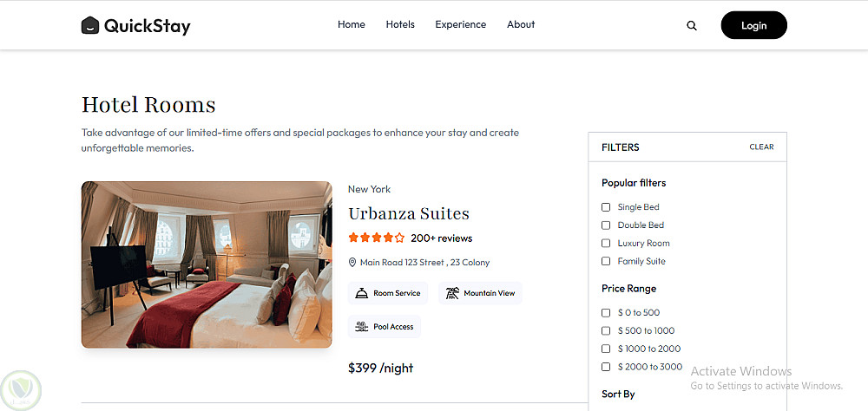The width and height of the screenshot is (868, 411).
Task: Enable the Single Bed filter
Action: click(x=606, y=207)
